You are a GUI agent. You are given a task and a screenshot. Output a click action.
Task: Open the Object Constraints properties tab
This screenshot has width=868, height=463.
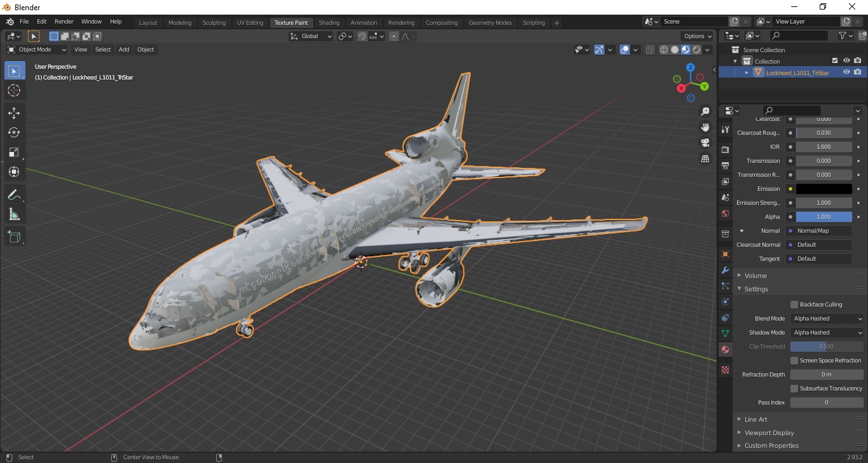click(725, 317)
